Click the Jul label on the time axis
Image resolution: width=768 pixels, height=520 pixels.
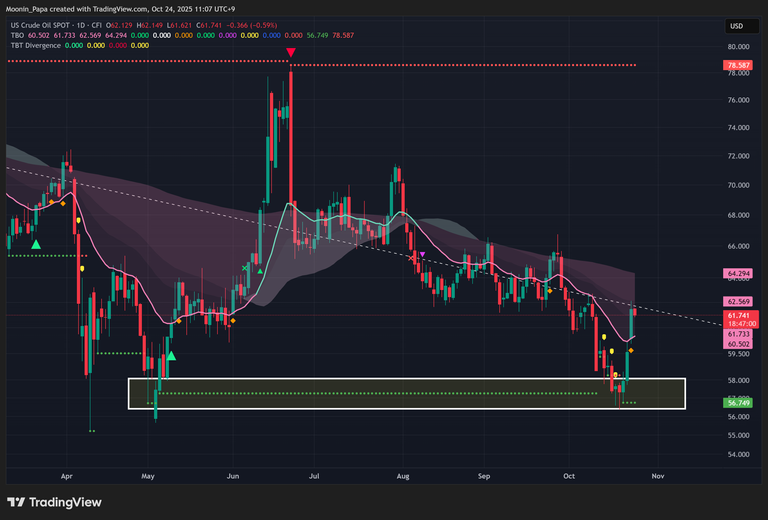click(x=315, y=478)
